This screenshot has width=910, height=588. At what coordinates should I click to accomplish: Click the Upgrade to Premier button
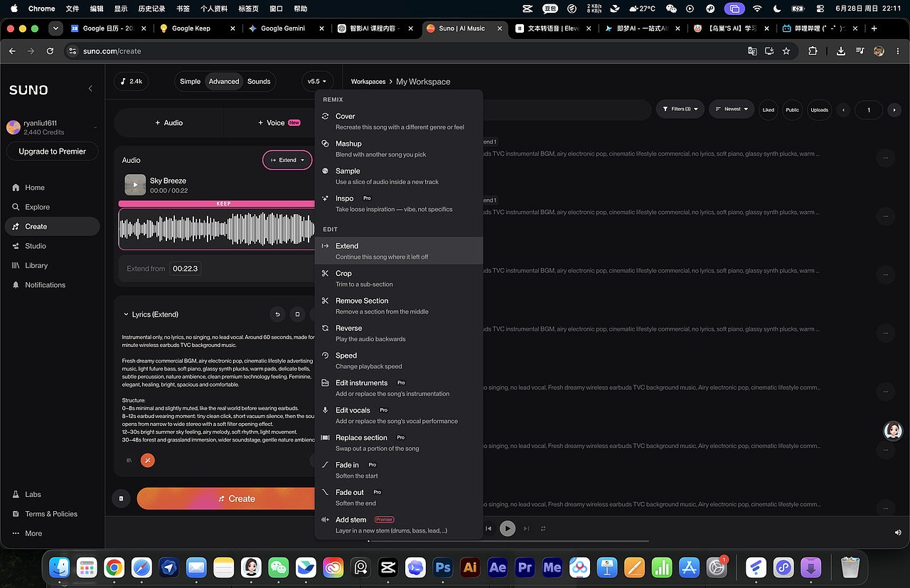pos(53,151)
